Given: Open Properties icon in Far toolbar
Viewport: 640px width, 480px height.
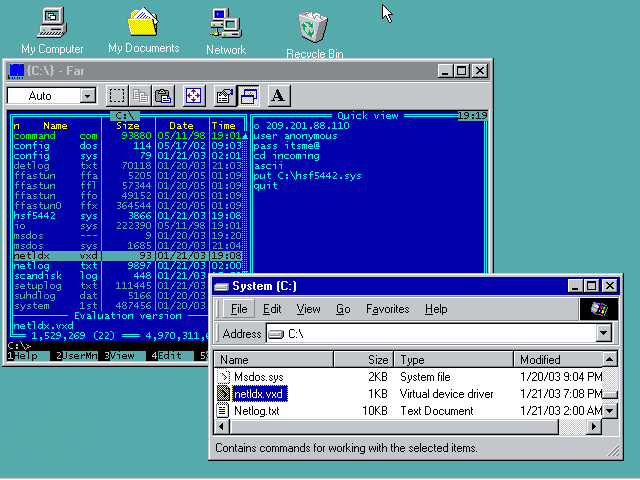Looking at the screenshot, I should 225,96.
